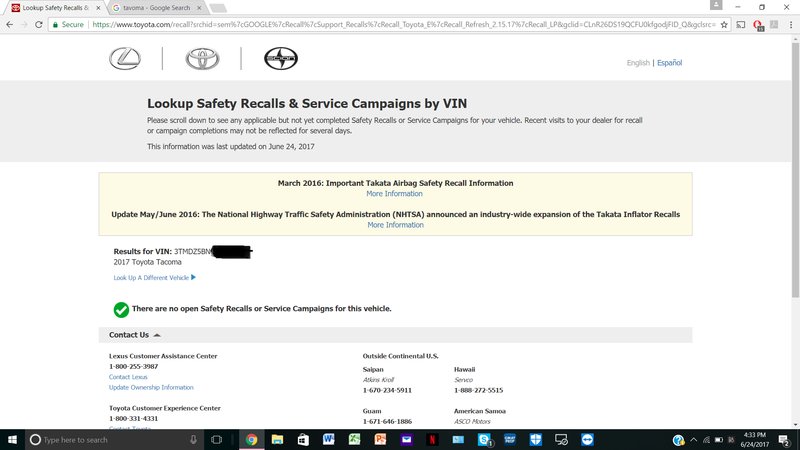Image resolution: width=800 pixels, height=450 pixels.
Task: Launch PowerPoint from the taskbar
Action: click(381, 440)
